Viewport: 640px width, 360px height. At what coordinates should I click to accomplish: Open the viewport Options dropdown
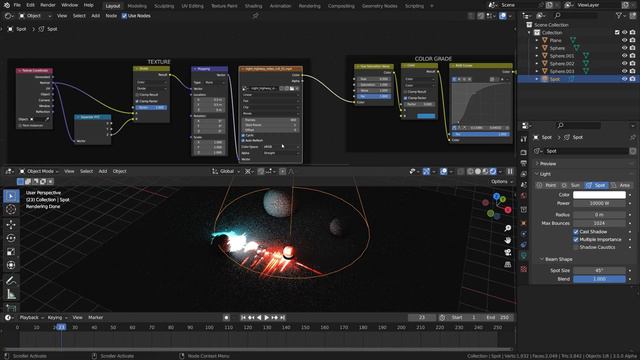tap(502, 182)
